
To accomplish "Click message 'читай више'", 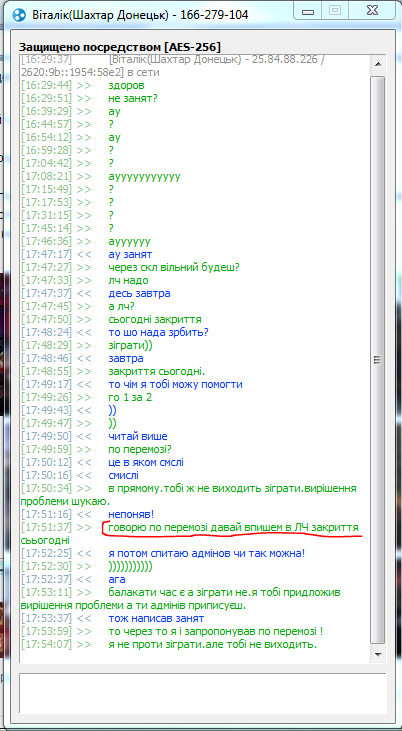I will (137, 436).
